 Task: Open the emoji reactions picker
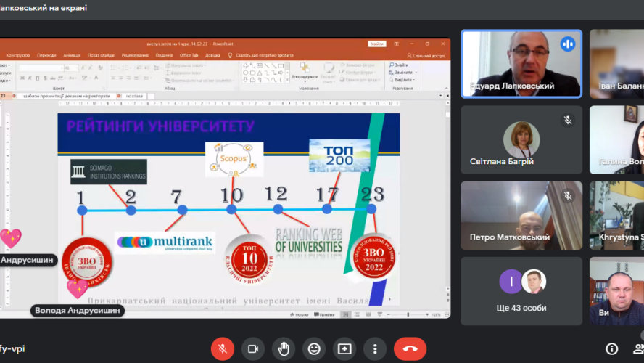[314, 348]
